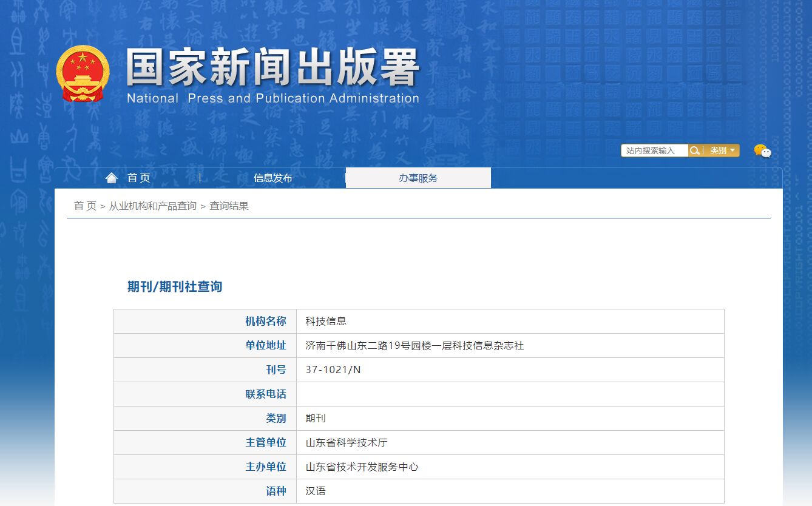This screenshot has width=812, height=506.
Task: Select the 办事服务 navigation tab
Action: pos(418,178)
